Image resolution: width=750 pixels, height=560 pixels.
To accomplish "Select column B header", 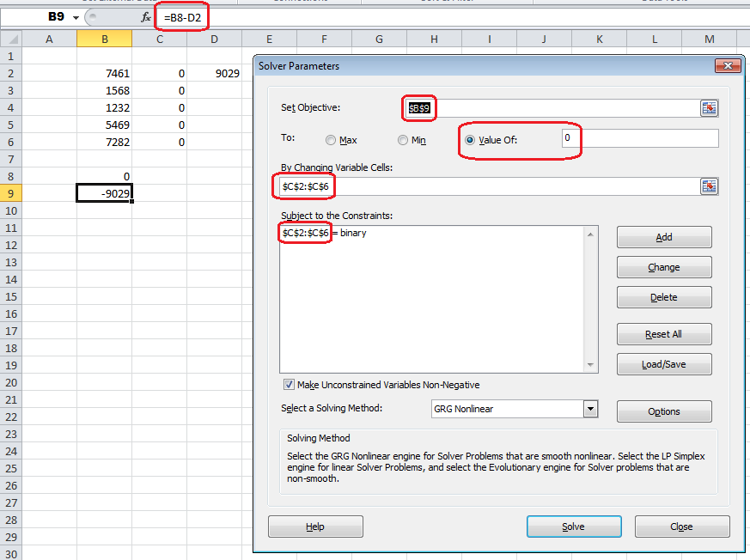I will (x=104, y=40).
